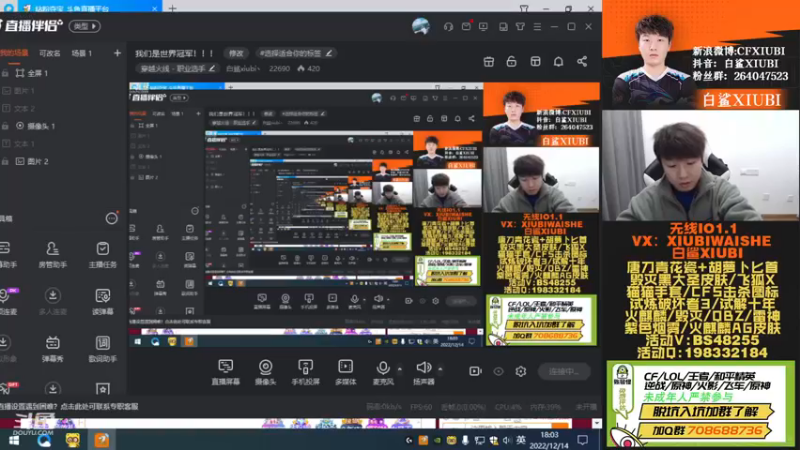Viewport: 800px width, 450px height.
Task: Click 修改 to edit stream title
Action: click(x=236, y=53)
